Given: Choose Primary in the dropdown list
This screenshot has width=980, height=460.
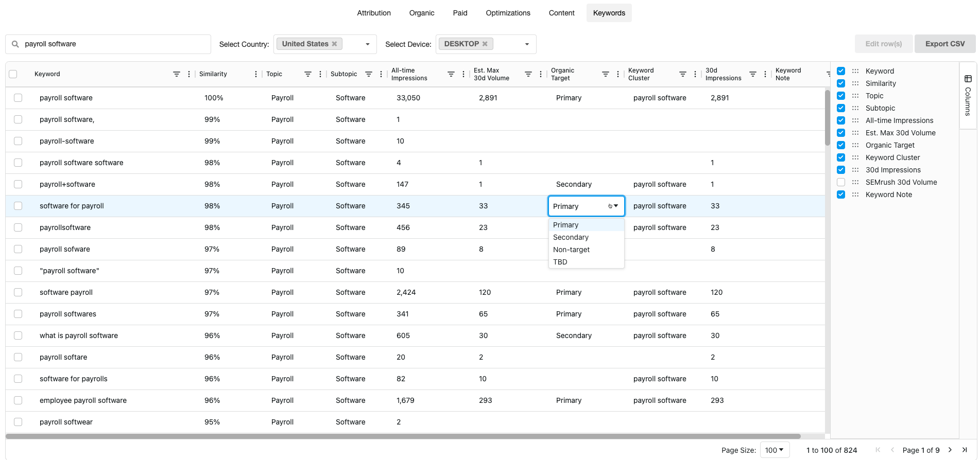Looking at the screenshot, I should pos(586,225).
